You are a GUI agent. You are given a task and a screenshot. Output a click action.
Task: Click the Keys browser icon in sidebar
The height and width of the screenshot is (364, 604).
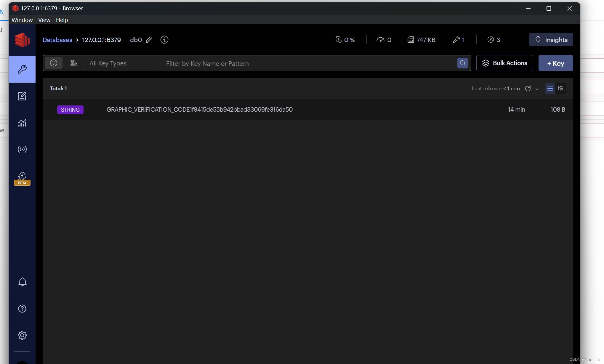(22, 69)
